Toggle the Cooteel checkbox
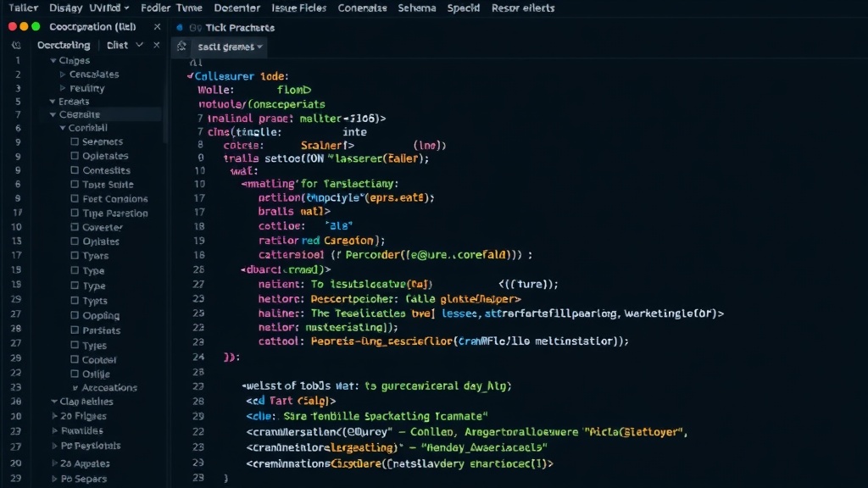The height and width of the screenshot is (488, 868). pos(75,359)
